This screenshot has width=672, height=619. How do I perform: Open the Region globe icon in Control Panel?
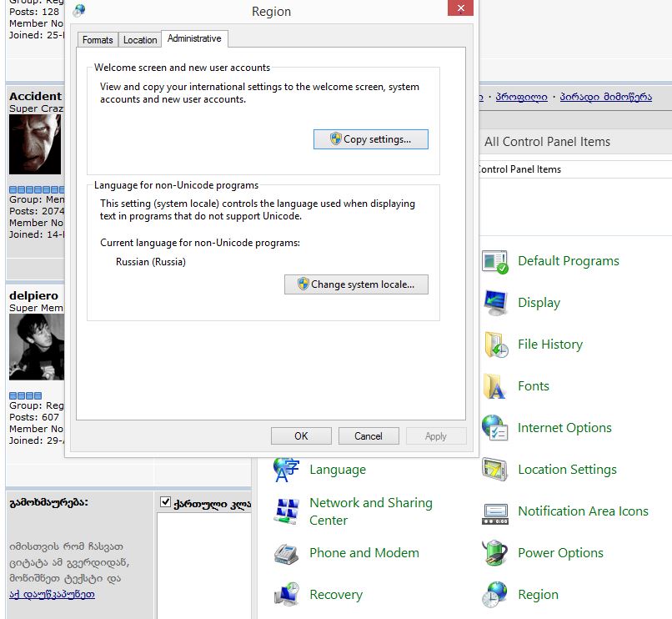pos(495,595)
